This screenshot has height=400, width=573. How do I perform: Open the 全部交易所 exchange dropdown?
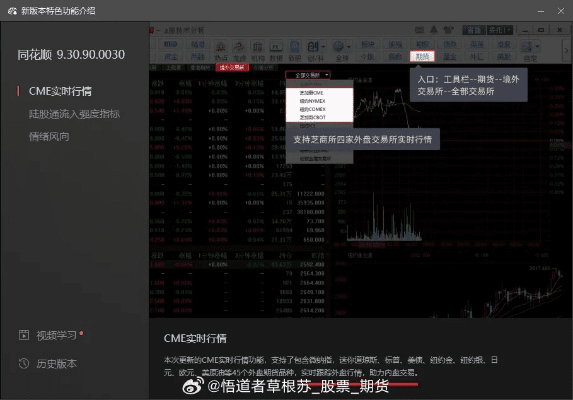tap(308, 75)
